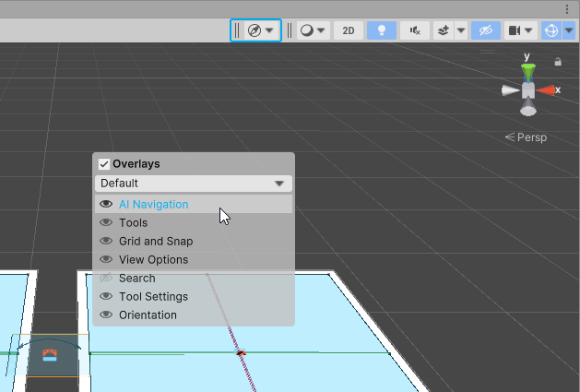Viewport: 580px width, 392px height.
Task: Toggle scene lighting lightbulb icon
Action: (x=382, y=30)
